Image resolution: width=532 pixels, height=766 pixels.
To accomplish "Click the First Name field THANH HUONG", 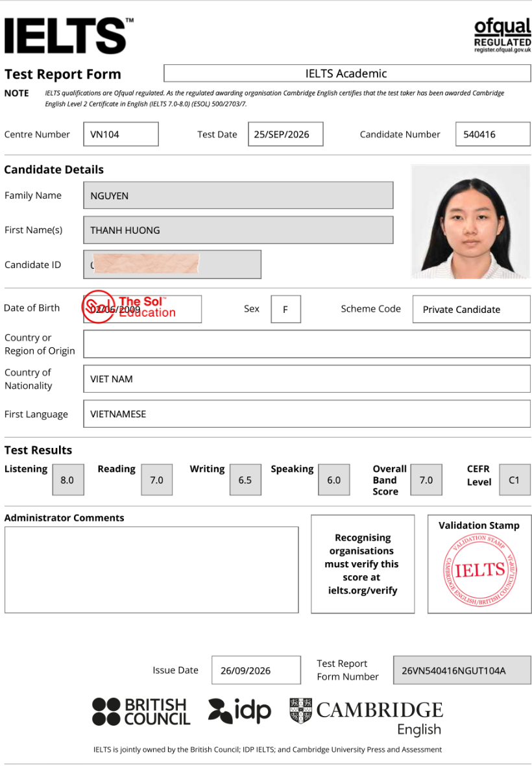I will [238, 230].
